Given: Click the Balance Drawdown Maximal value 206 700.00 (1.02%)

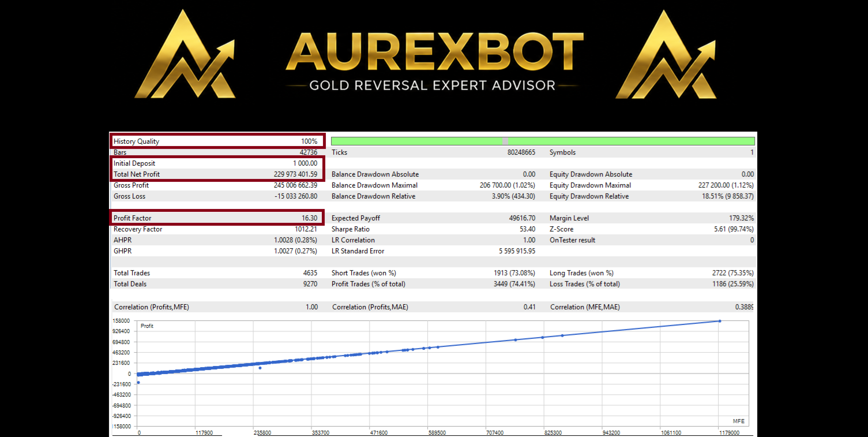Looking at the screenshot, I should [508, 185].
